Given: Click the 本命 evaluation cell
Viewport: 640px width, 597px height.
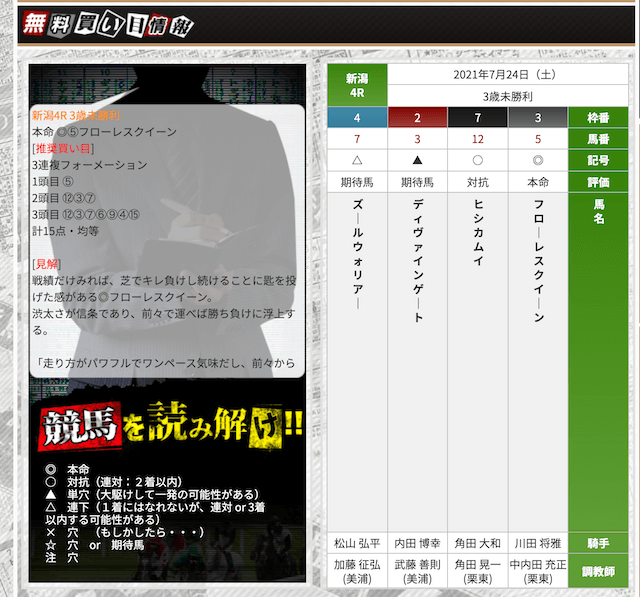Looking at the screenshot, I should pos(538,182).
